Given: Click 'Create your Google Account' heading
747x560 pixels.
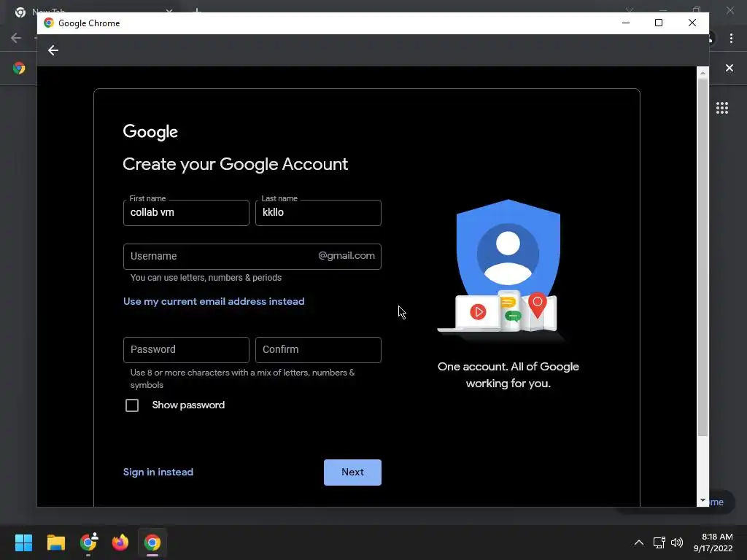Looking at the screenshot, I should pyautogui.click(x=236, y=164).
